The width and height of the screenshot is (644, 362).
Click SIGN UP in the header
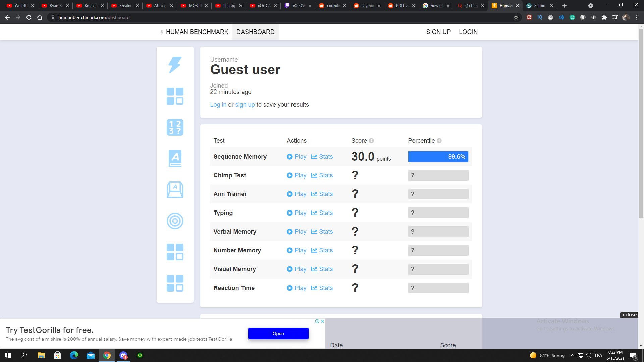[438, 32]
